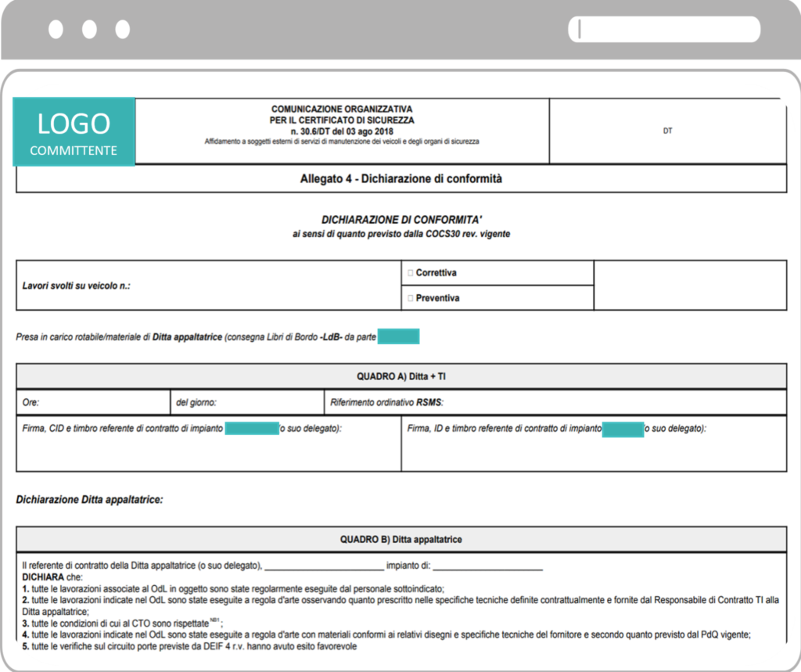This screenshot has width=801, height=672.
Task: Click the teal redacted box after 'da parte'
Action: (398, 336)
